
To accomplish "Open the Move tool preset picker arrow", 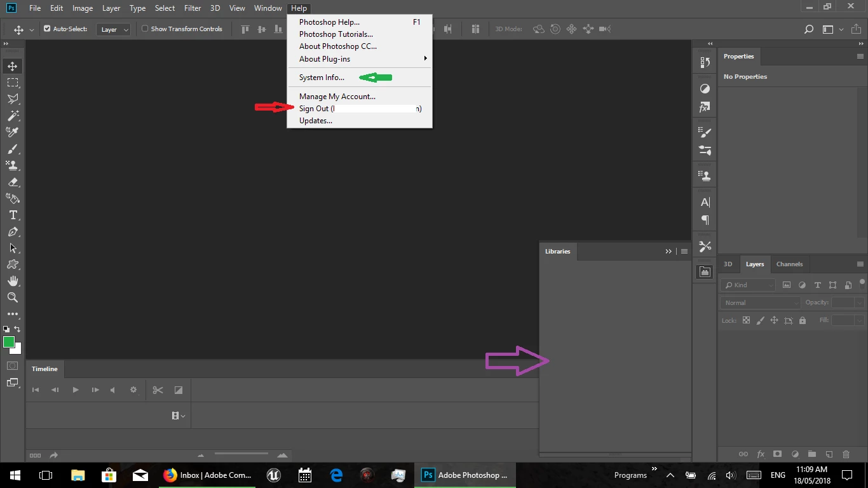I will click(x=31, y=30).
